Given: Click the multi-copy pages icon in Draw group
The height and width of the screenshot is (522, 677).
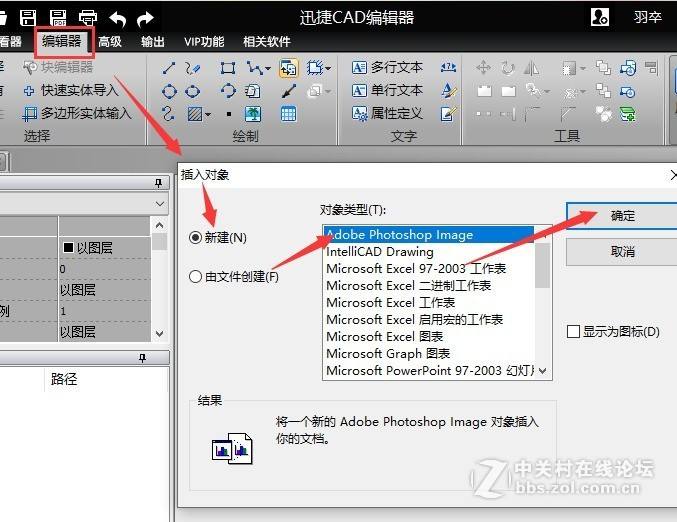Looking at the screenshot, I should pos(253,91).
